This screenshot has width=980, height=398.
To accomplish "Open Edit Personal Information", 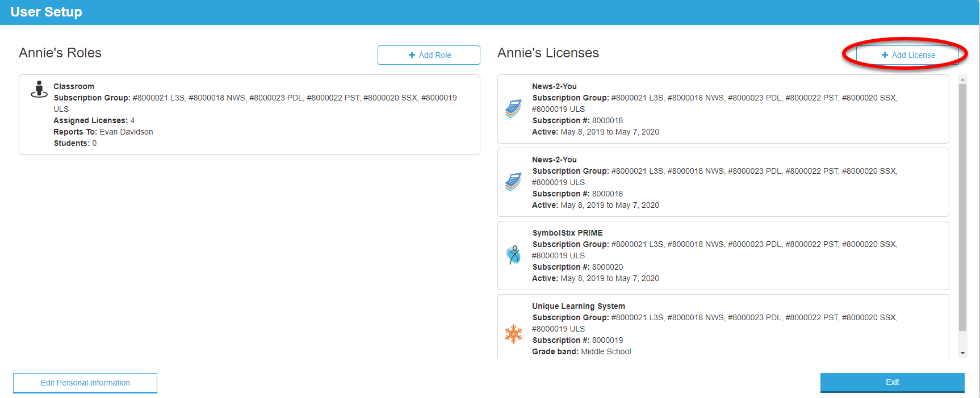I will click(85, 383).
